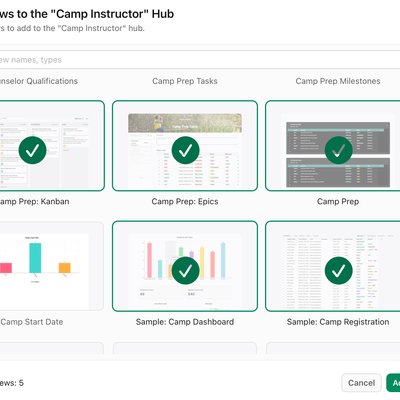Click the Sample: Camp Dashboard bar chart preview
This screenshot has width=400, height=400.
pos(185,266)
